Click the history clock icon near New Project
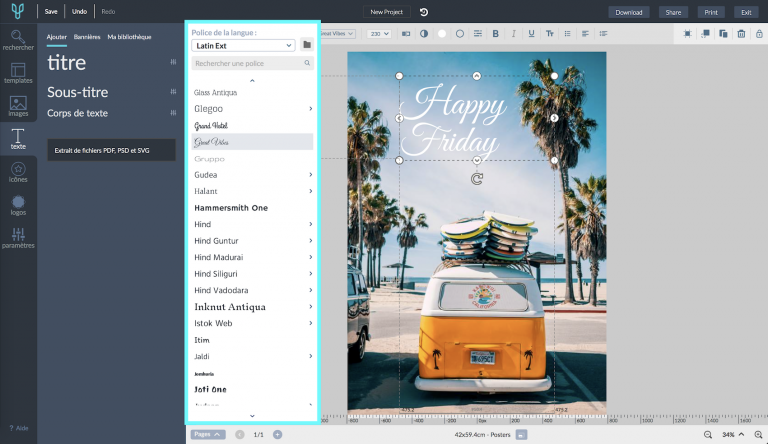Screen dimensions: 768x444 423,12
